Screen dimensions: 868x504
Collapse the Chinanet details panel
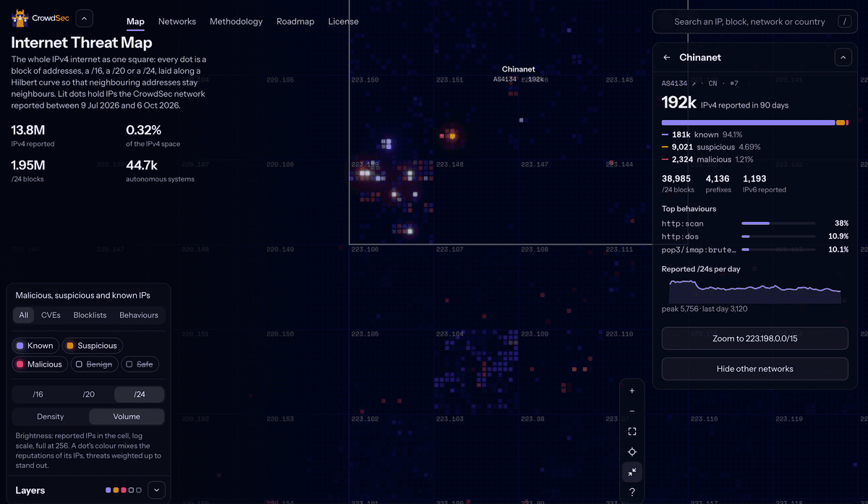coord(843,57)
